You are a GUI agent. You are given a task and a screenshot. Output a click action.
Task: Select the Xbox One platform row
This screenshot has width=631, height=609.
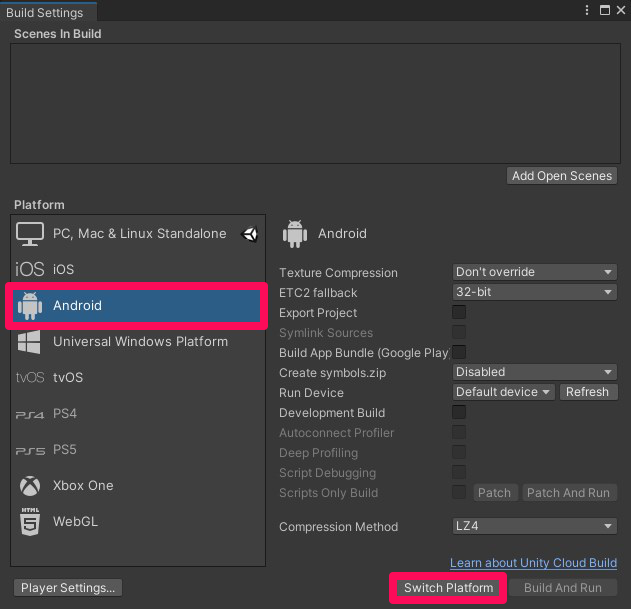coord(138,486)
